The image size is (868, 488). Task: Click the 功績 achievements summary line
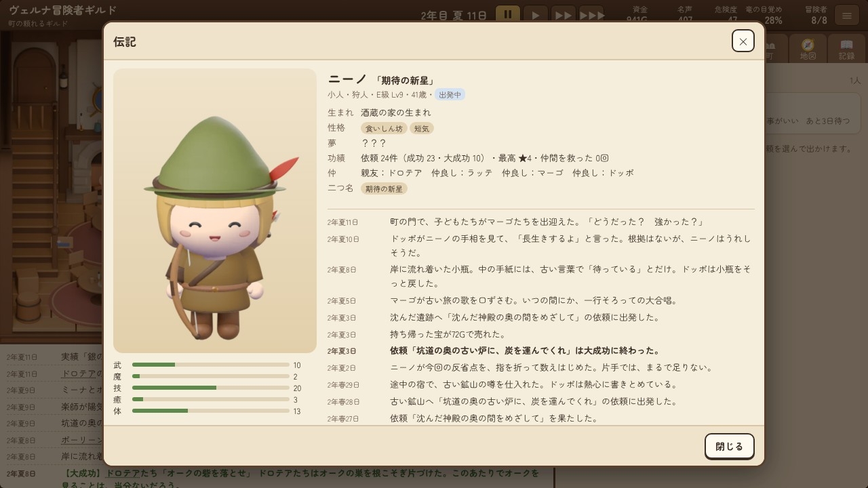pyautogui.click(x=485, y=158)
